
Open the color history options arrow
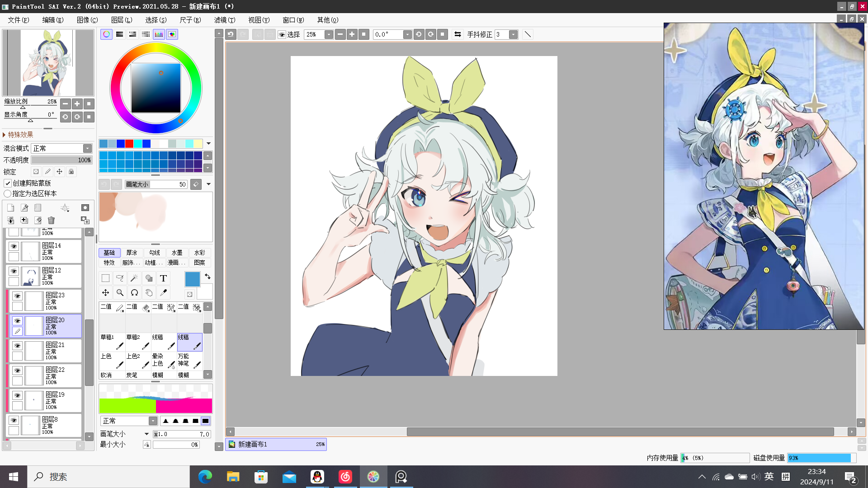pyautogui.click(x=208, y=144)
